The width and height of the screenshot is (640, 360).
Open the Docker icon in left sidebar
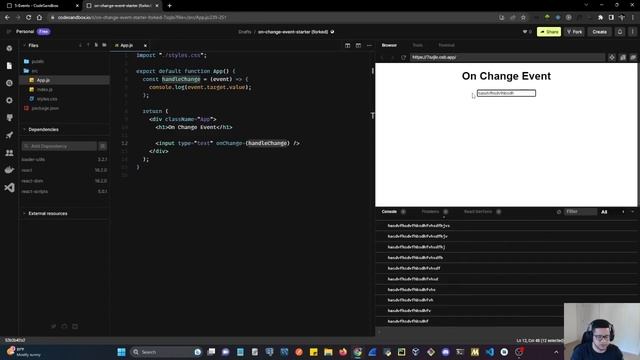pyautogui.click(x=9, y=170)
